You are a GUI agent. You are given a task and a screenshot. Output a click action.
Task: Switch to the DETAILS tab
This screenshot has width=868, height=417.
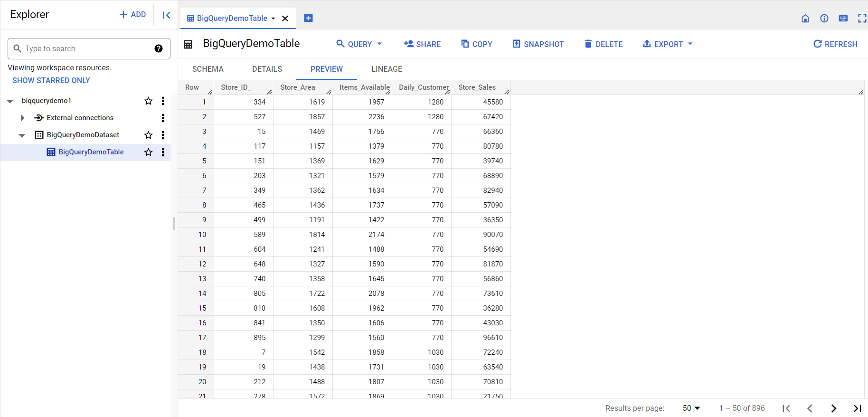pyautogui.click(x=267, y=69)
